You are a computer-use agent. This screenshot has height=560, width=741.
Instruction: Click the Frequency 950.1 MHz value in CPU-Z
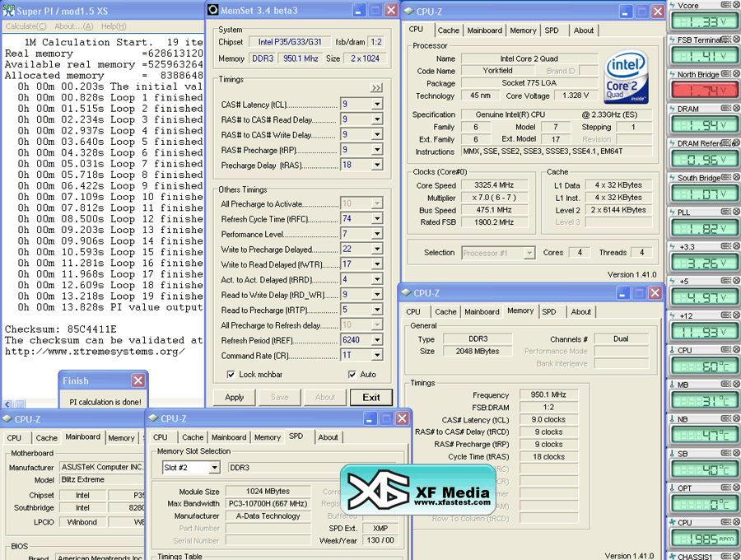[548, 394]
